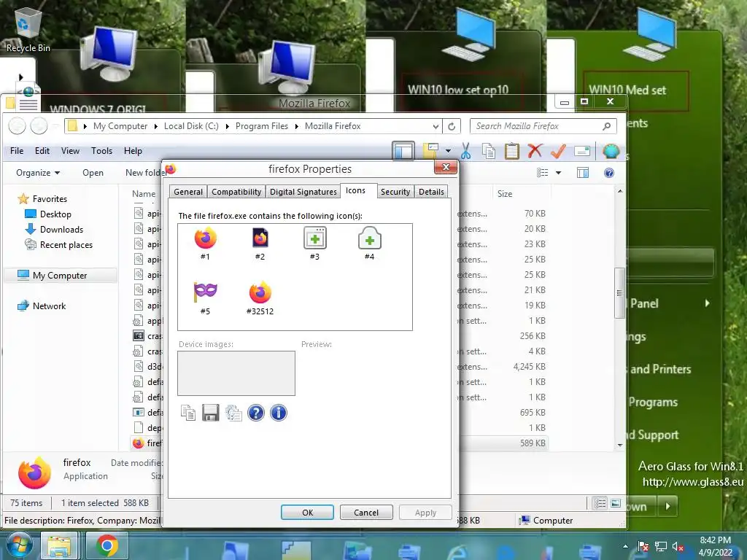Viewport: 747px width, 560px height.
Task: Select Desktop in navigation pane
Action: (55, 214)
